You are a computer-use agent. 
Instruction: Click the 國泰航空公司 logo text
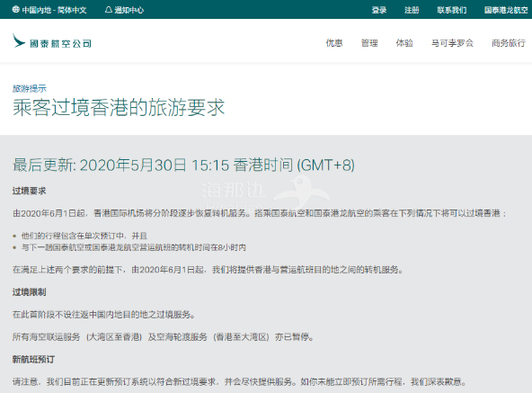(x=60, y=43)
